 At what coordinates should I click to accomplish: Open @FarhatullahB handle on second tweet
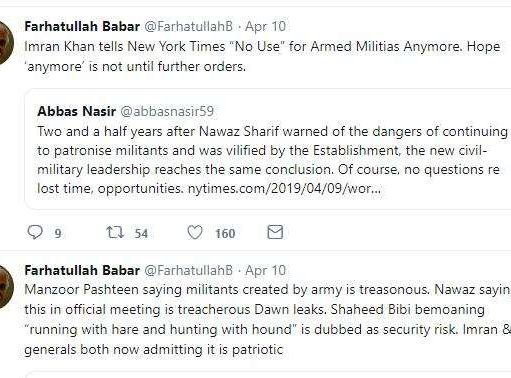point(188,270)
